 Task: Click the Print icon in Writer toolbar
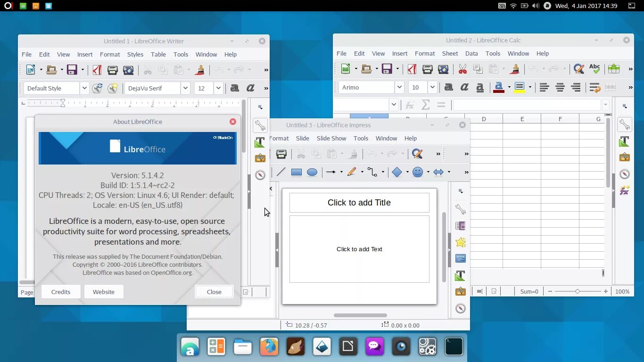[x=112, y=70]
